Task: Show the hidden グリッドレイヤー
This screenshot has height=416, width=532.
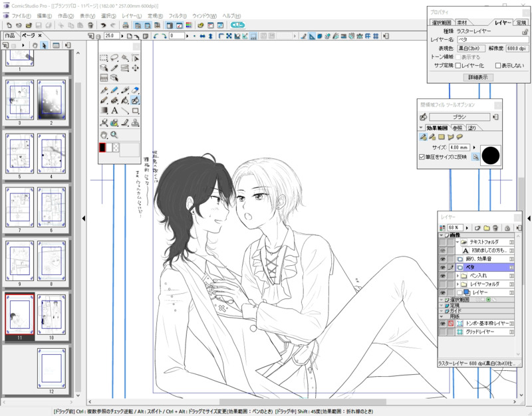Action: [x=442, y=332]
